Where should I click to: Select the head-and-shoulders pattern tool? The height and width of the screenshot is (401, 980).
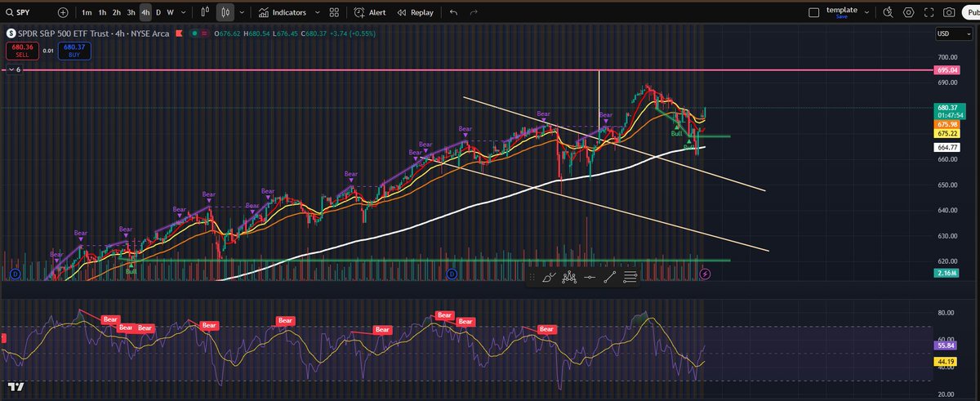coord(569,278)
